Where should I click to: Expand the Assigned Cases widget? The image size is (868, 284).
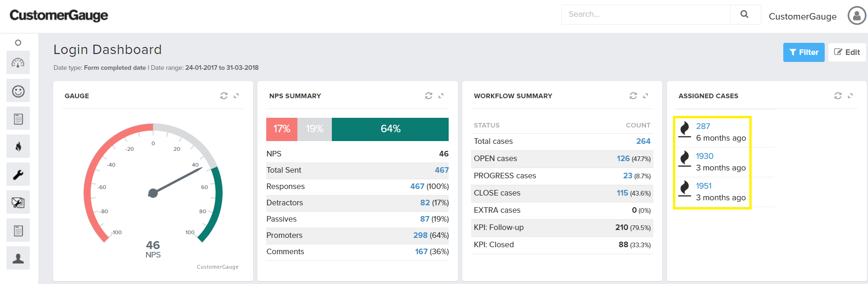point(850,95)
